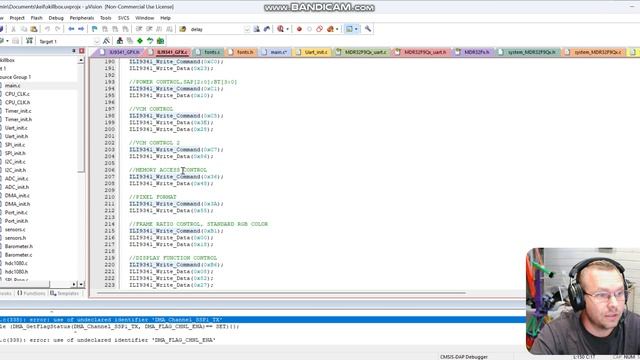This screenshot has width=640, height=360.
Task: Open the Flash menu
Action: pos(36,18)
